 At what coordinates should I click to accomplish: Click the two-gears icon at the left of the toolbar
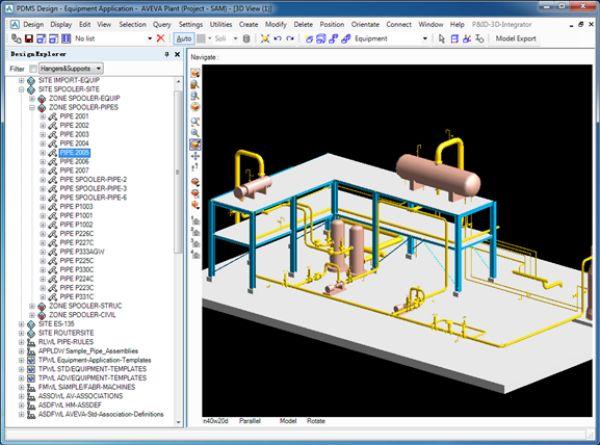pyautogui.click(x=16, y=39)
